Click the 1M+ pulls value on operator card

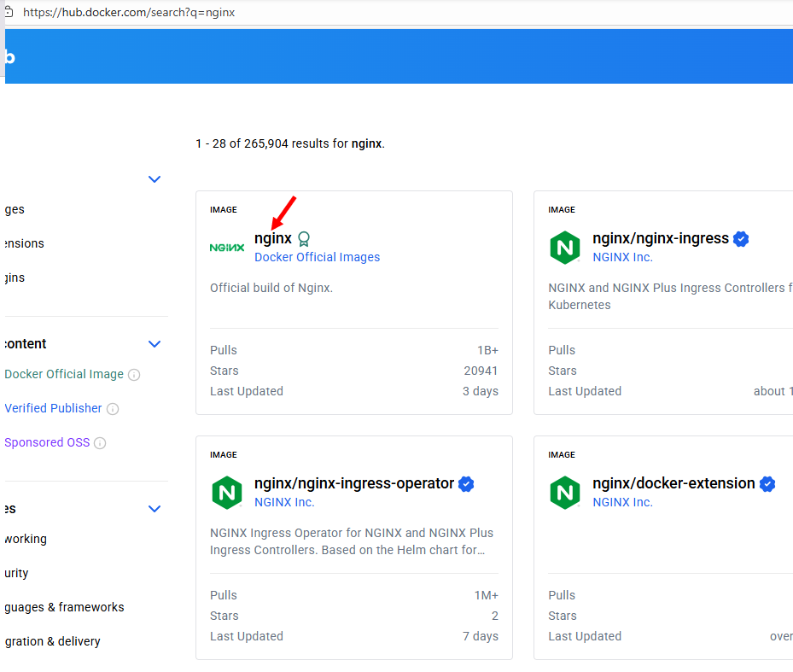(x=486, y=595)
